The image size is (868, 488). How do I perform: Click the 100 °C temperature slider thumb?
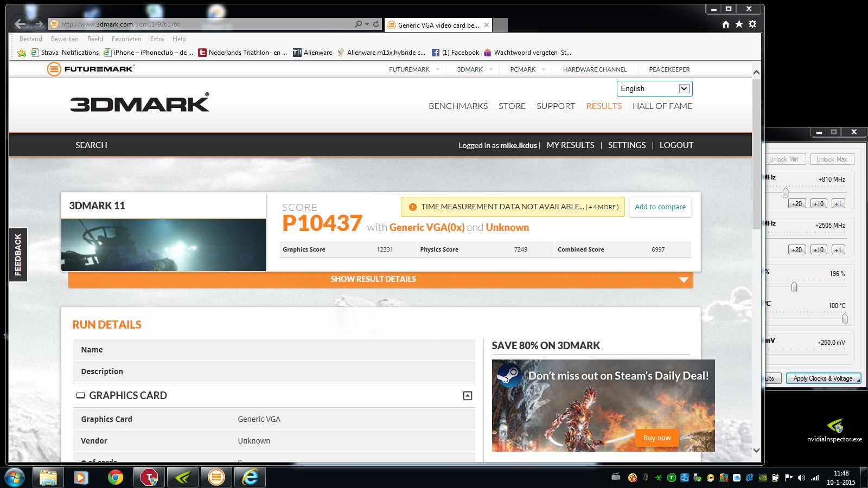coord(844,318)
